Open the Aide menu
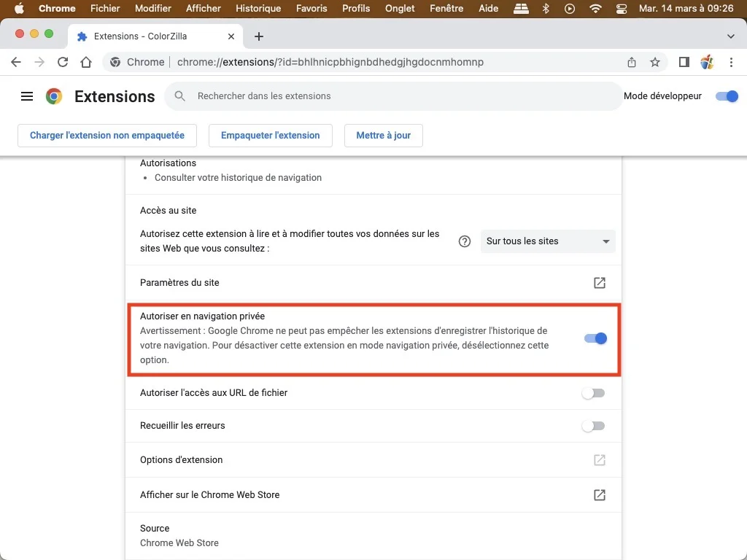The height and width of the screenshot is (560, 747). tap(488, 8)
